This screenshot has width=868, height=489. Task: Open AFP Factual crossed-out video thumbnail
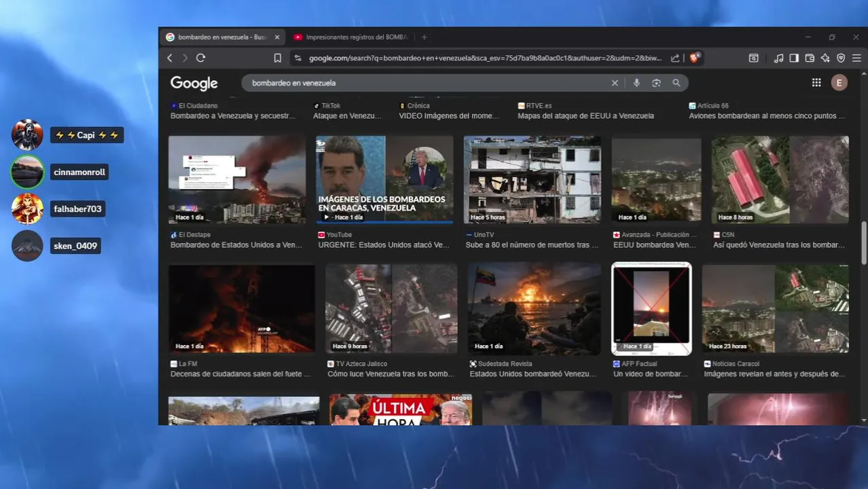(652, 309)
